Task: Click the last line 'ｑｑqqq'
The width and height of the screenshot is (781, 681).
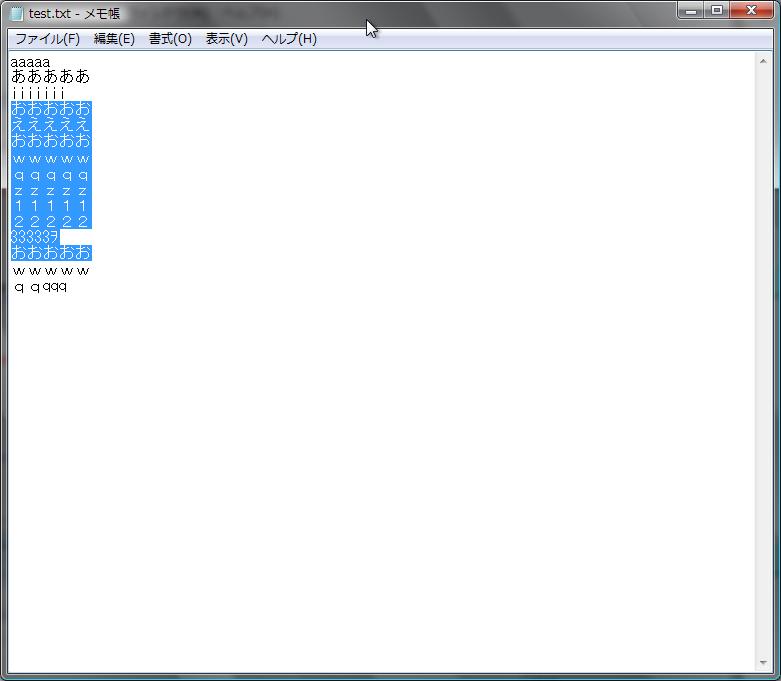Action: (40, 287)
